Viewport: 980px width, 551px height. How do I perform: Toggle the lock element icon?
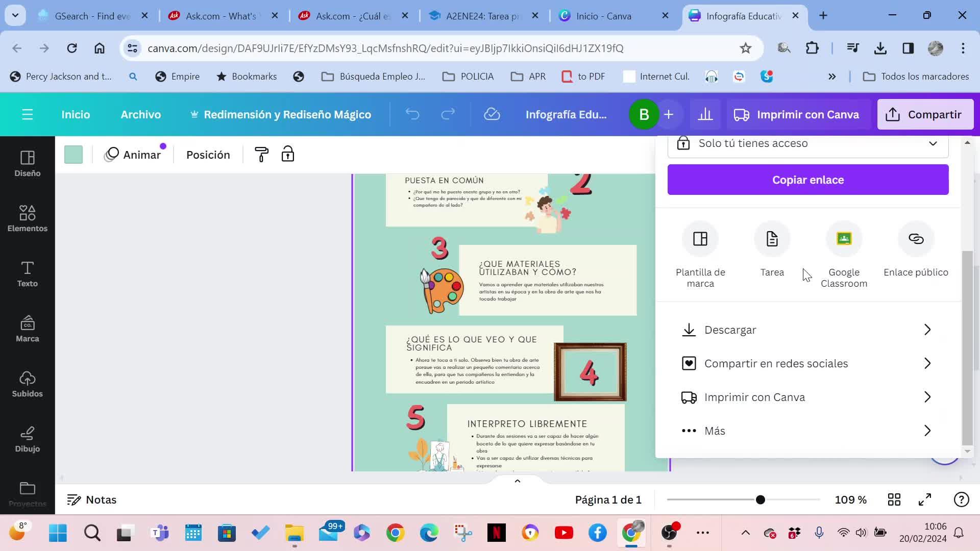(x=288, y=155)
